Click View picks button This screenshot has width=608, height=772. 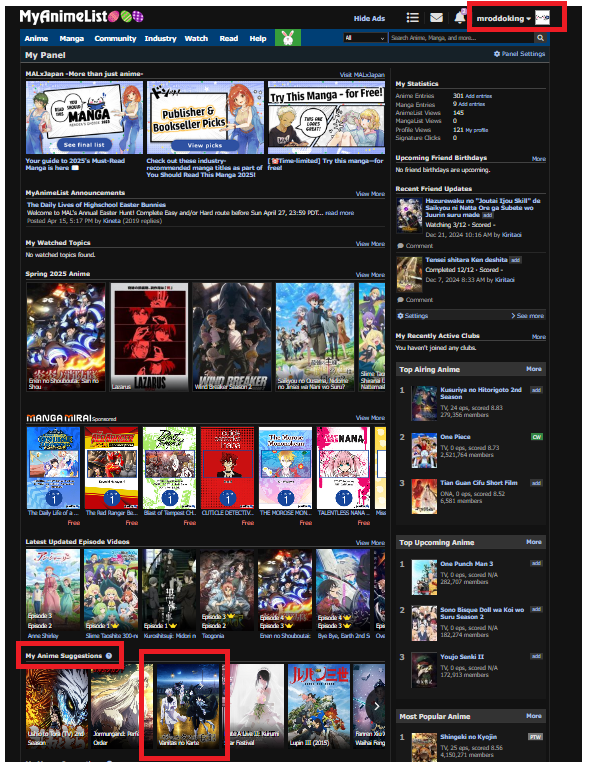[x=205, y=145]
